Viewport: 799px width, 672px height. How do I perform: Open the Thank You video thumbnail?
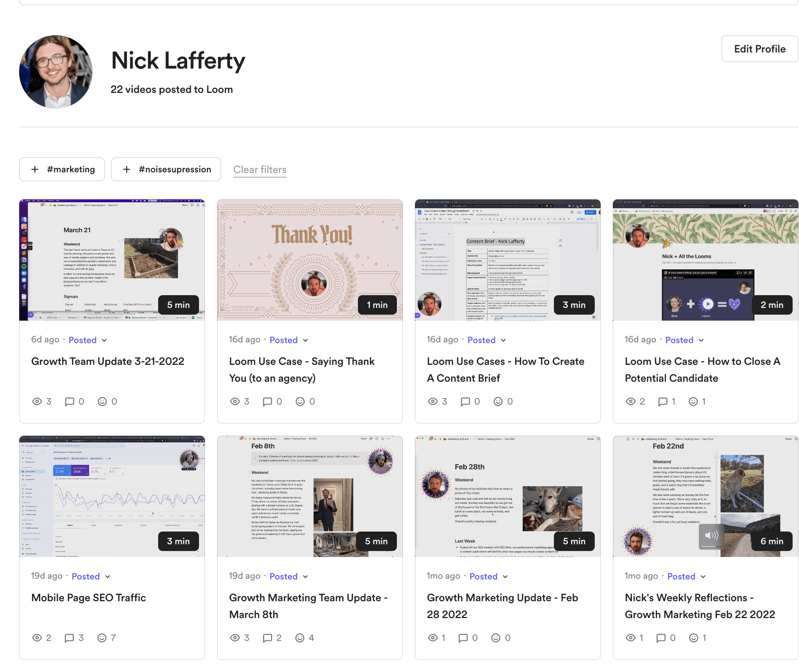[310, 260]
